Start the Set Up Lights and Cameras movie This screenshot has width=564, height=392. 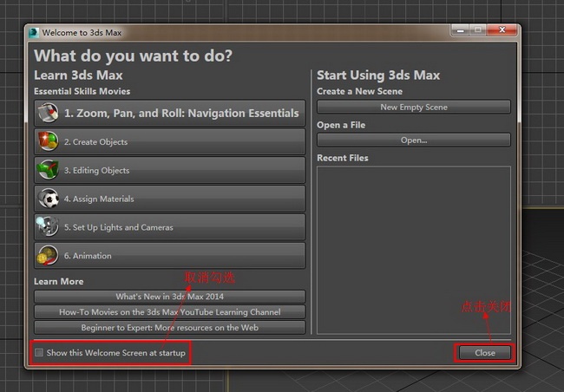tap(170, 227)
